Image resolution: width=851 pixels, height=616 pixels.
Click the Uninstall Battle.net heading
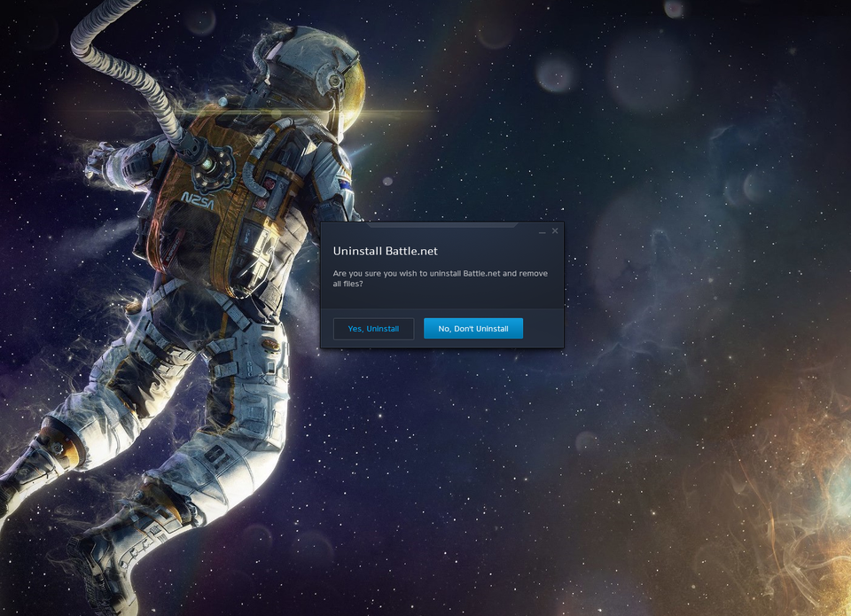[386, 252]
